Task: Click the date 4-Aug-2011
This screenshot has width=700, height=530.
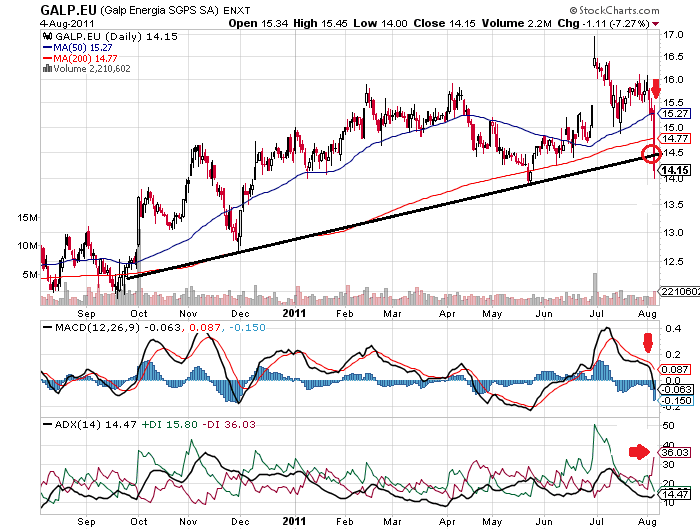Action: (x=67, y=23)
